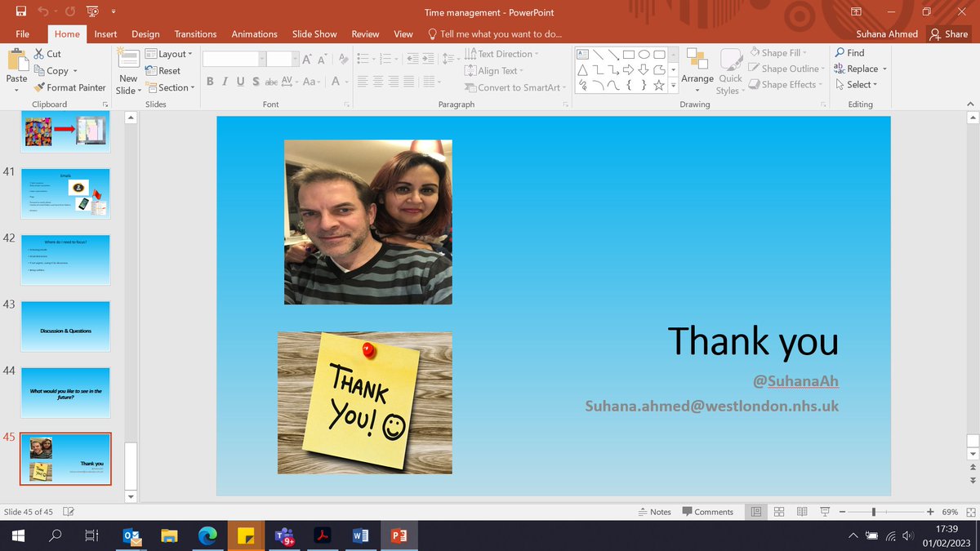
Task: Open the File tab
Action: coord(23,34)
